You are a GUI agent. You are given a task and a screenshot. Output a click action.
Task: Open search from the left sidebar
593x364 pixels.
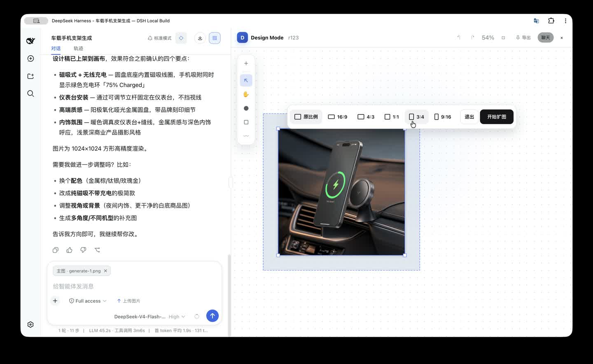tap(30, 93)
